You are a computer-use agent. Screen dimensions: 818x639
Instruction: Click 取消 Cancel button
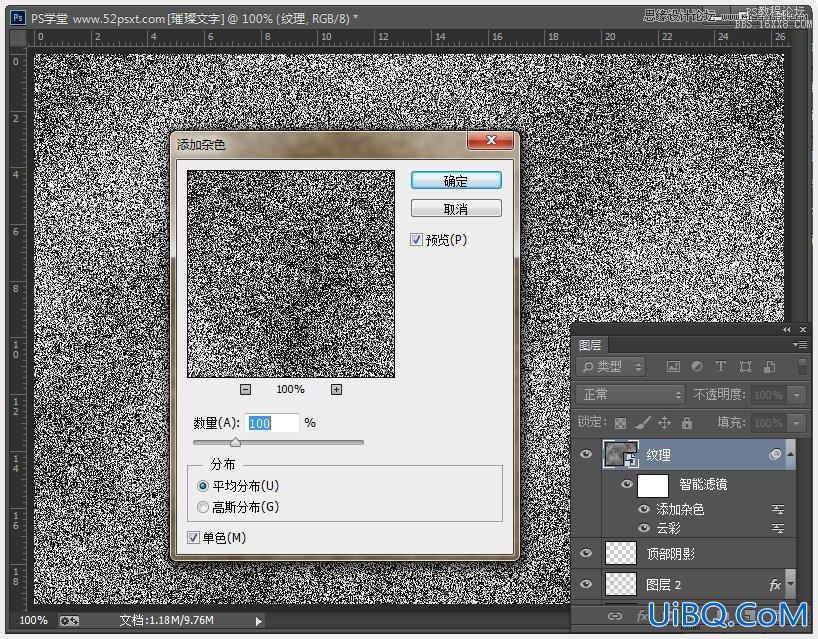456,209
